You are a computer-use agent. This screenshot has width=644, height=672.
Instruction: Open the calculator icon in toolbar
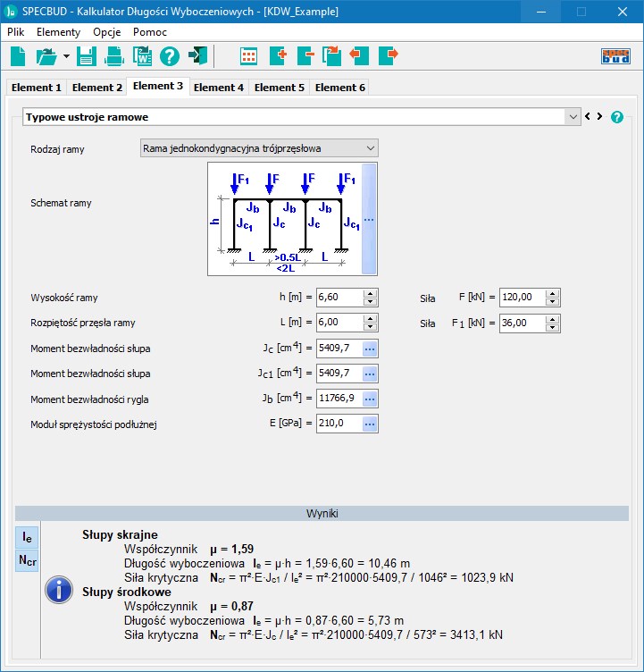click(x=249, y=56)
